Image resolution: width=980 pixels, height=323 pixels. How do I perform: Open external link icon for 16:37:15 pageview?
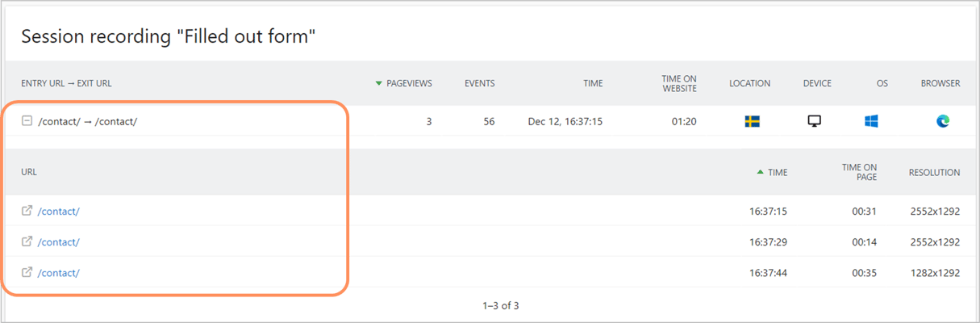pos(27,211)
